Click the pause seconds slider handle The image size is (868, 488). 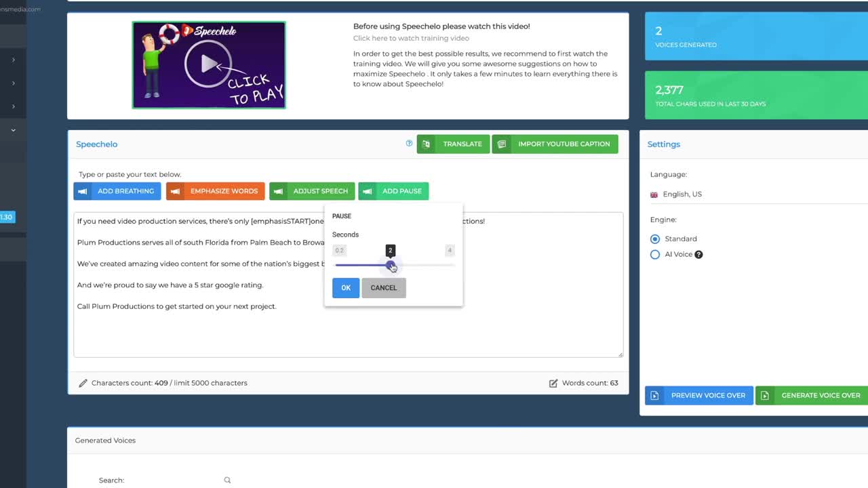[391, 265]
